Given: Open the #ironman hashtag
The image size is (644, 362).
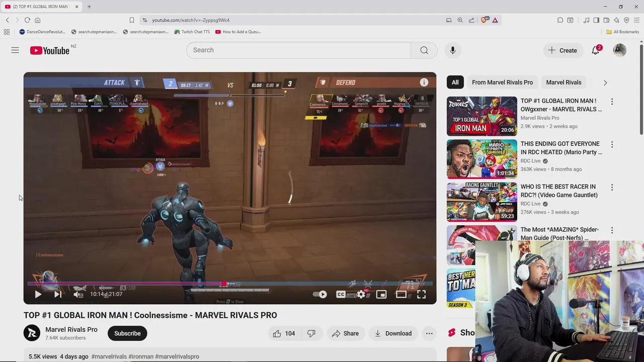Looking at the screenshot, I should pyautogui.click(x=141, y=356).
